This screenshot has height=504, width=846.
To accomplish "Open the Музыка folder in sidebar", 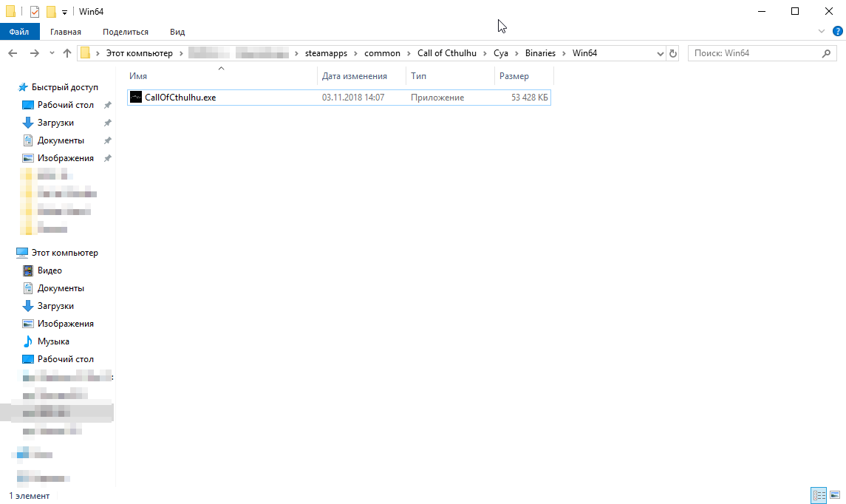I will [53, 341].
